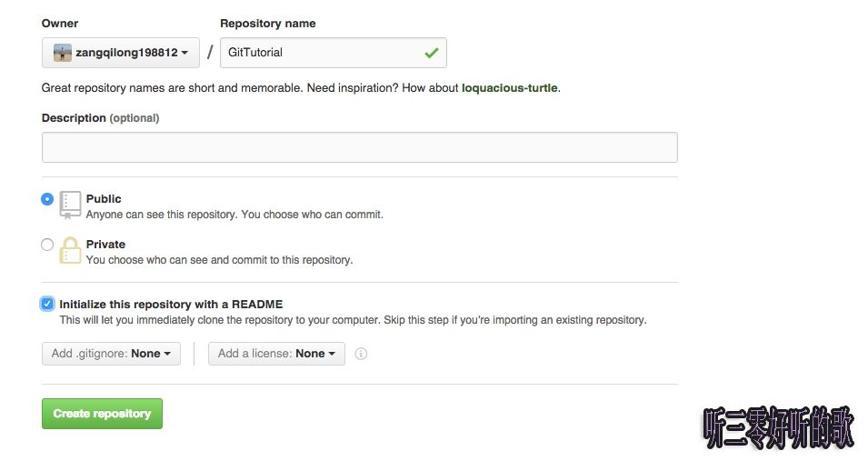Click the license info icon

tap(361, 354)
